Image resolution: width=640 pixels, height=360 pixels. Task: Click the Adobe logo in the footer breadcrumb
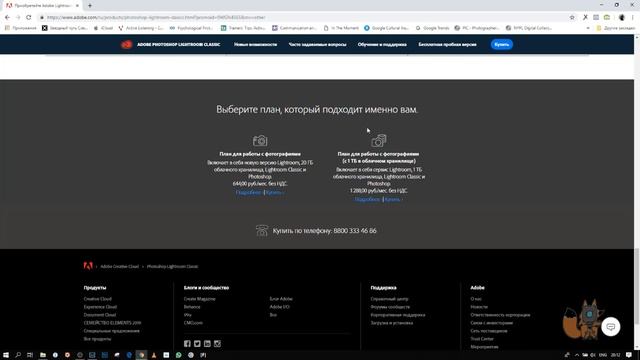pos(88,266)
